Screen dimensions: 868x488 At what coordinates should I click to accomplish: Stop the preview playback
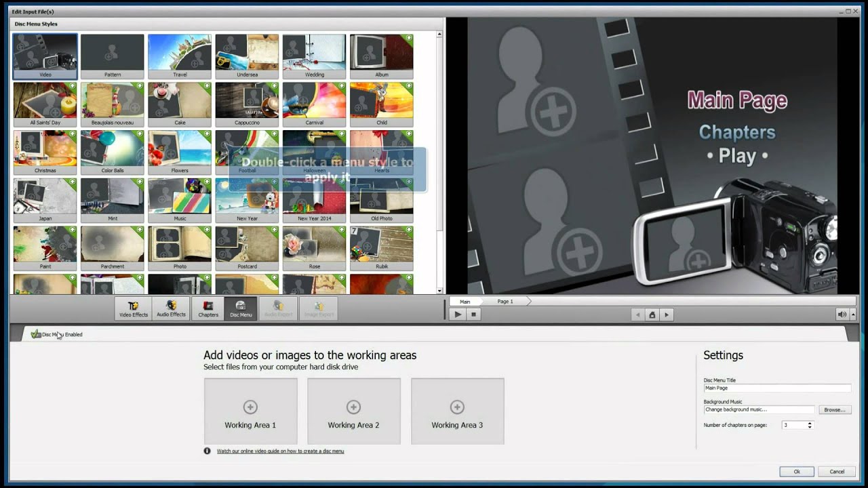[x=474, y=314]
